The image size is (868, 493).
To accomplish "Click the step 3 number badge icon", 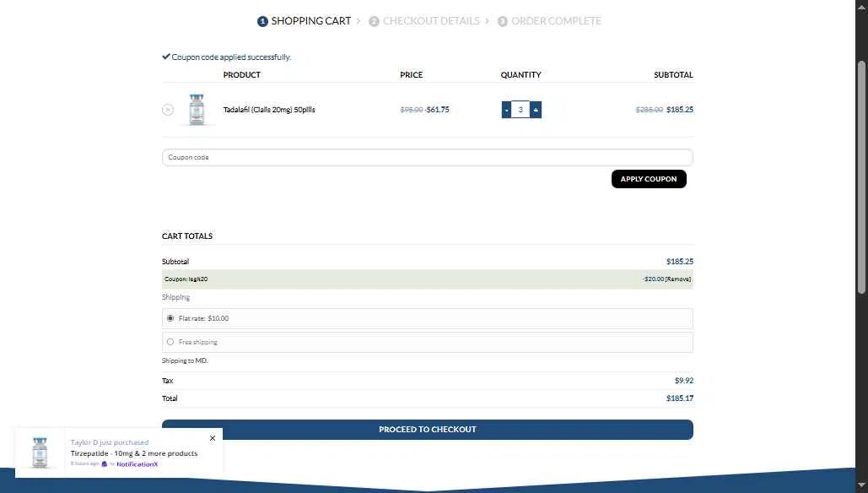I will click(x=502, y=22).
